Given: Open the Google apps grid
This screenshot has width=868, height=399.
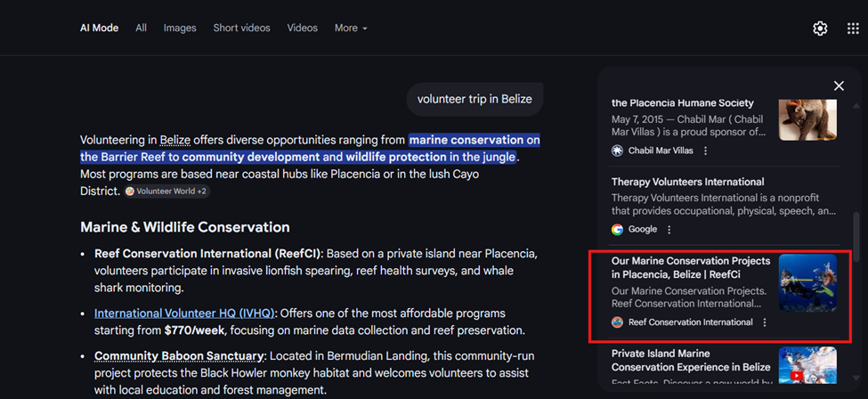Looking at the screenshot, I should (x=853, y=28).
